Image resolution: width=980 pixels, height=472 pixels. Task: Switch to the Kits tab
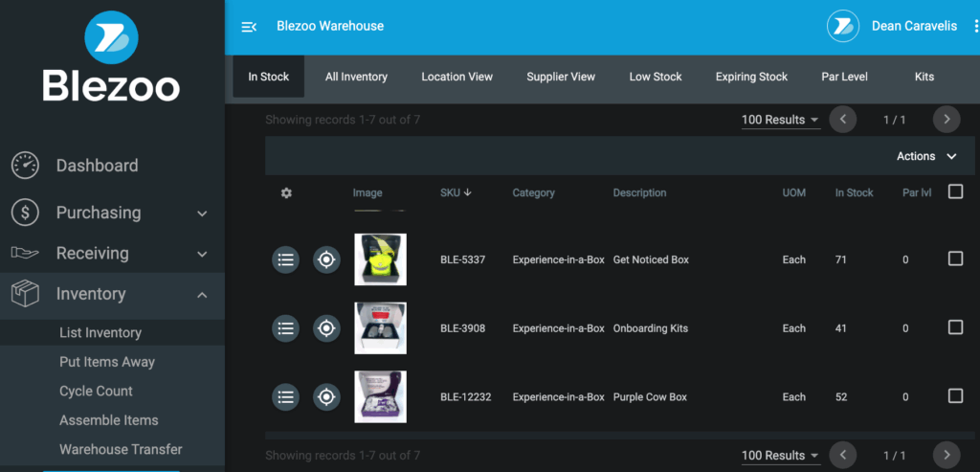coord(924,77)
